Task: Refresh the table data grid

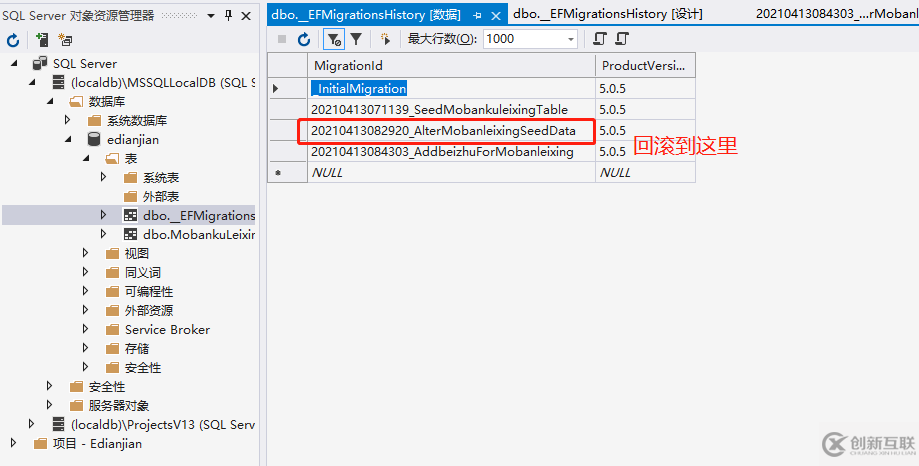Action: 304,39
